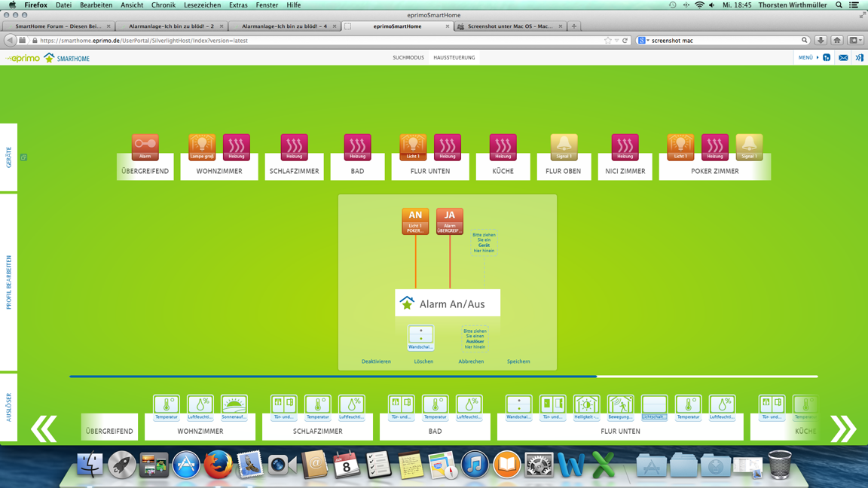
Task: Click the Poker Zimmer room label
Action: 714,171
